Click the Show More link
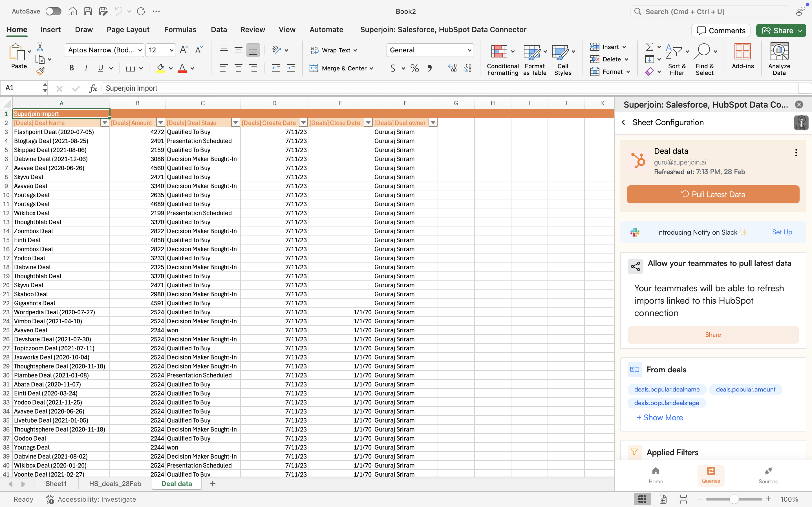This screenshot has width=812, height=507. pyautogui.click(x=660, y=417)
